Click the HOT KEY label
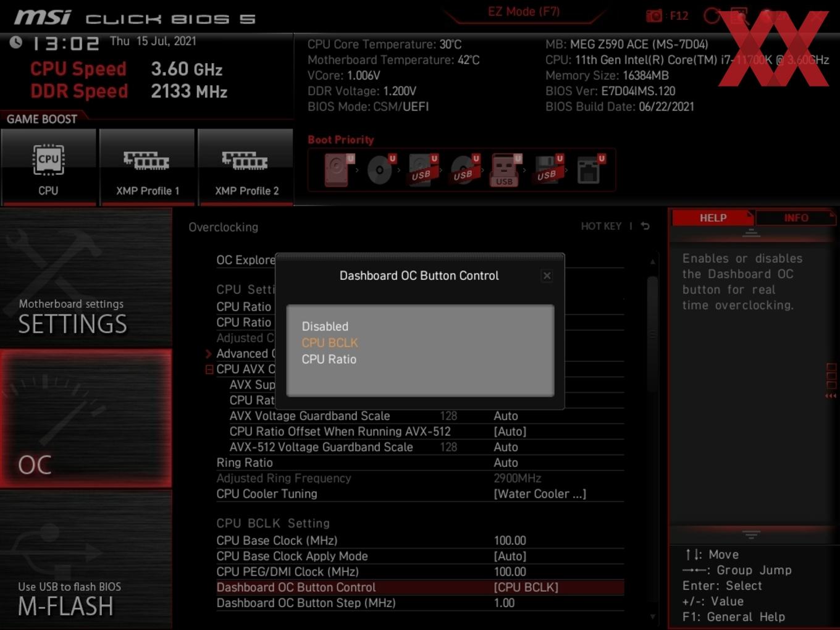This screenshot has width=840, height=630. tap(601, 226)
